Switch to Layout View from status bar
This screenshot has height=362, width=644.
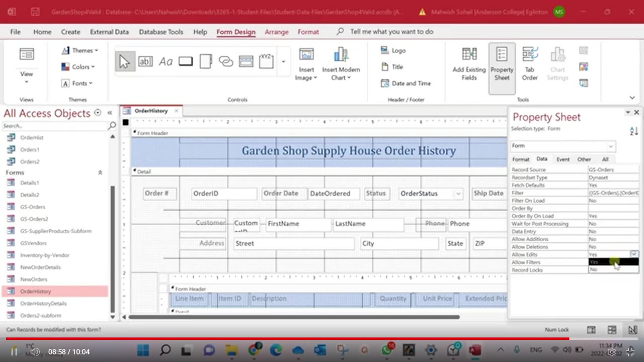pyautogui.click(x=612, y=330)
